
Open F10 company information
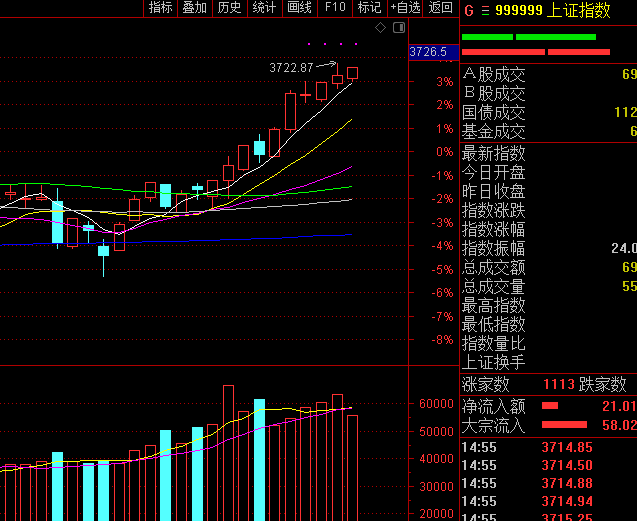click(x=335, y=8)
